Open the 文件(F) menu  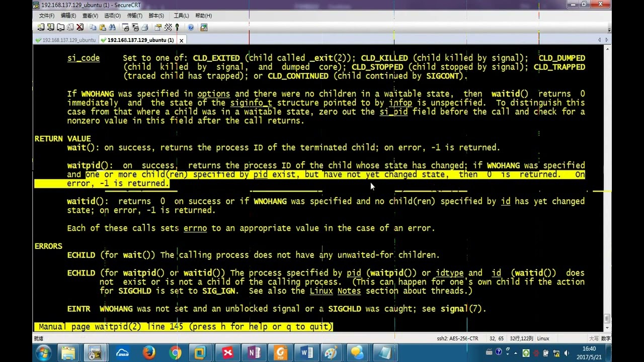click(47, 16)
